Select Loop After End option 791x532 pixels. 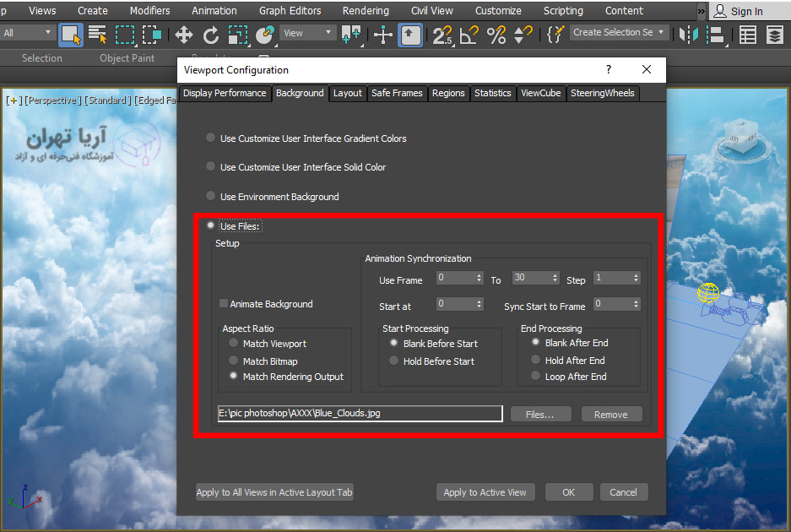536,377
